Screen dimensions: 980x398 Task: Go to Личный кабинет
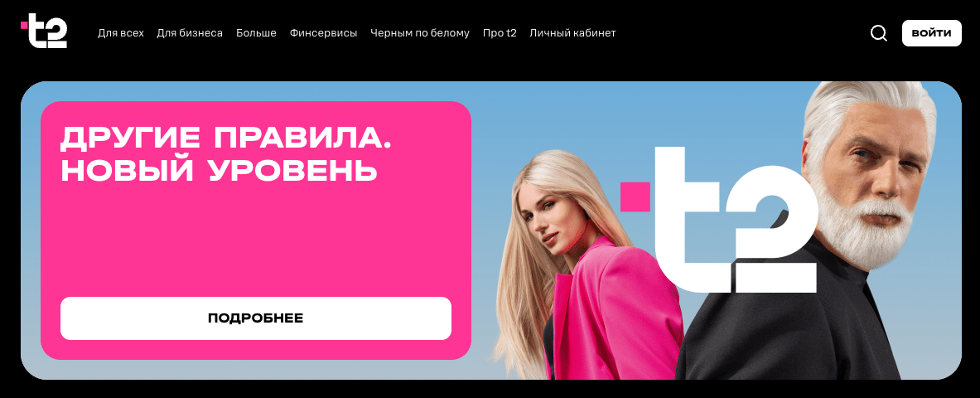[572, 33]
